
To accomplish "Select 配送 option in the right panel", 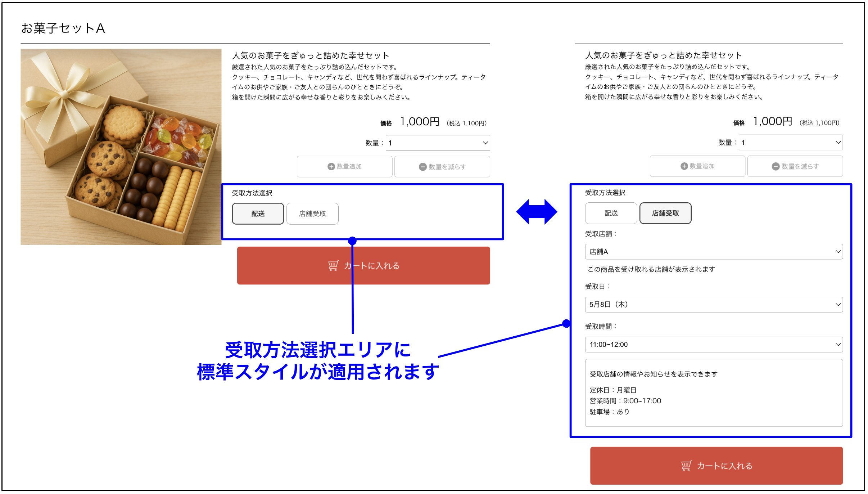I will (x=611, y=213).
